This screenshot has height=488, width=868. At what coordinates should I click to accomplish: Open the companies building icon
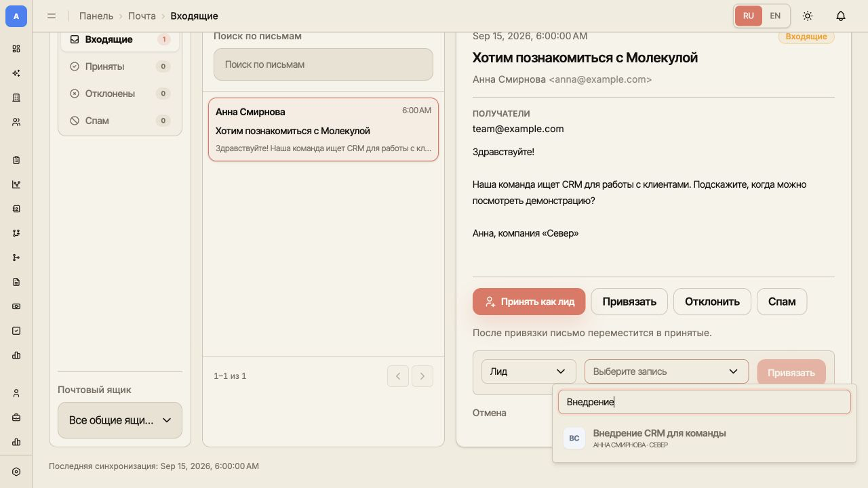pyautogui.click(x=16, y=98)
